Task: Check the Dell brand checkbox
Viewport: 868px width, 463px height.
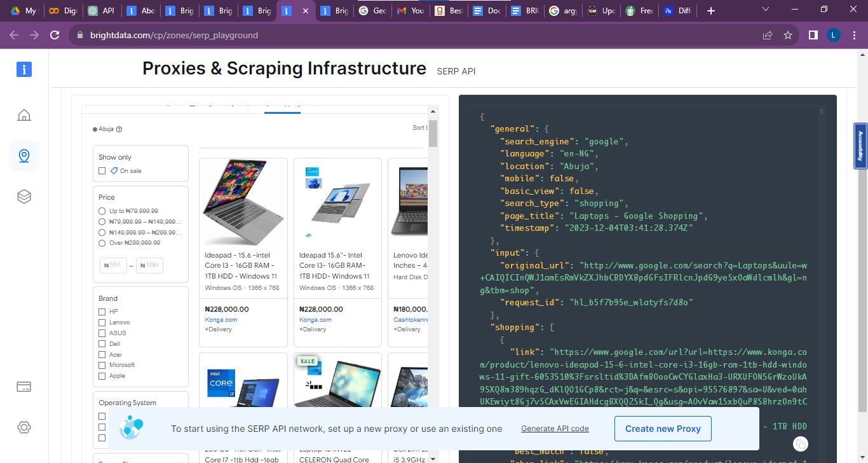Action: 102,343
